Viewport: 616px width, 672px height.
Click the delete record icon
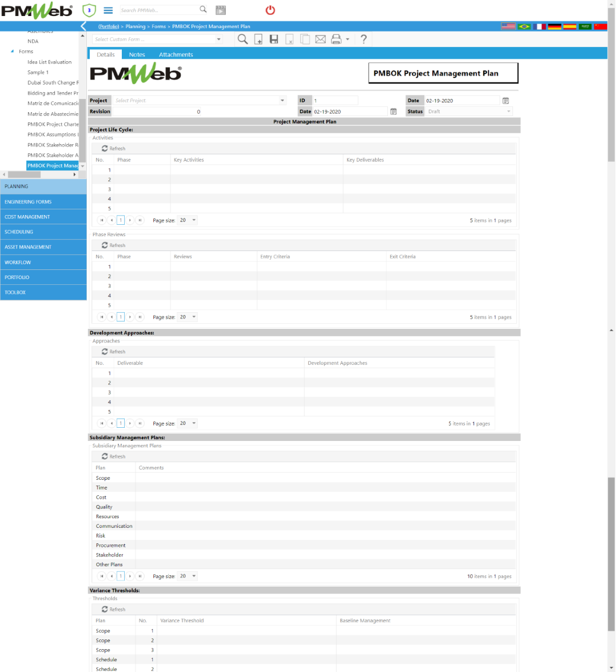(289, 39)
